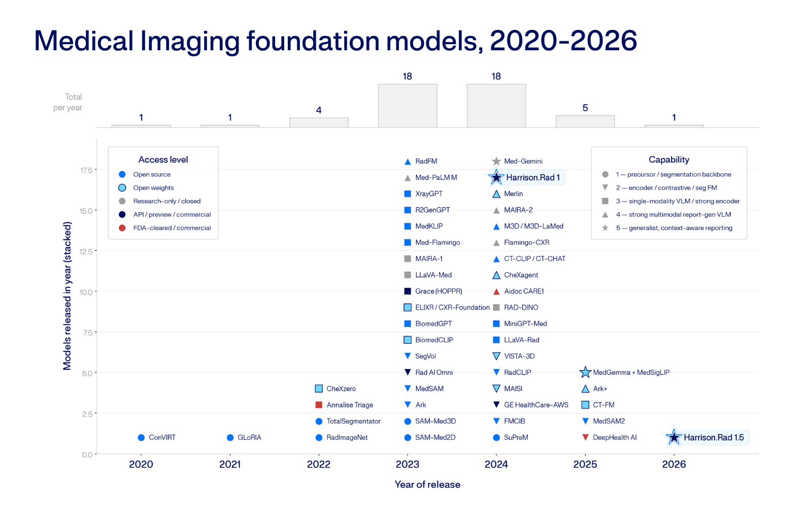Click the 2024 total bar labeled 18
Viewport: 812px width, 508px height.
[x=496, y=106]
